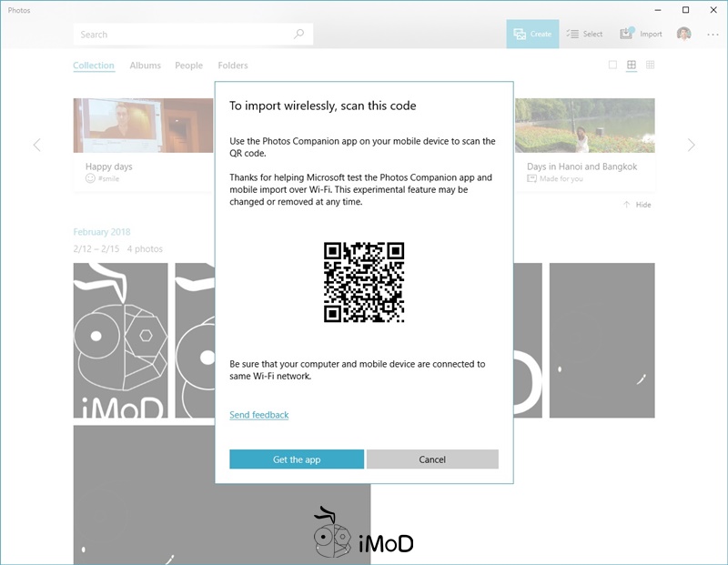
Task: Switch to the People tab
Action: 188,66
